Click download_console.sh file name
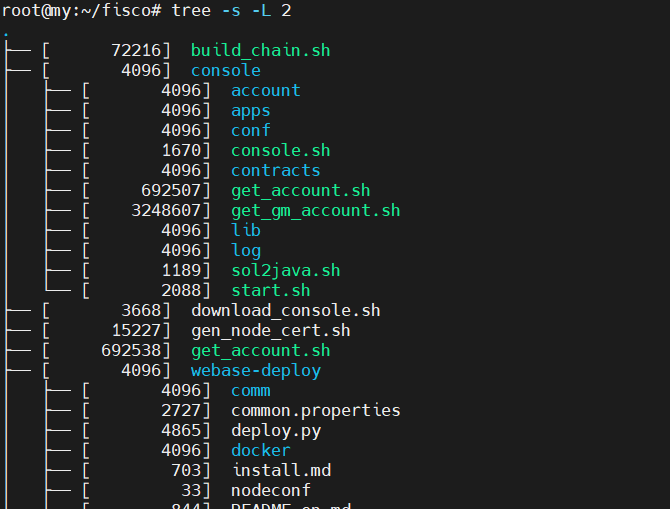The image size is (670, 509). [x=285, y=310]
